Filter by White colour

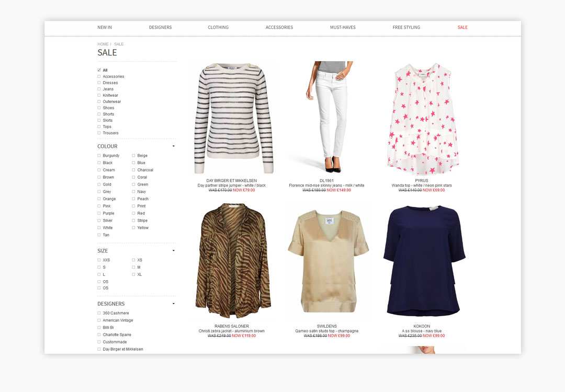point(99,227)
